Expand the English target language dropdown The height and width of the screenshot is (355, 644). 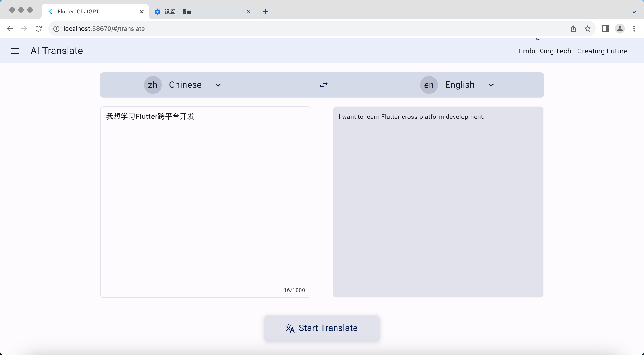491,85
